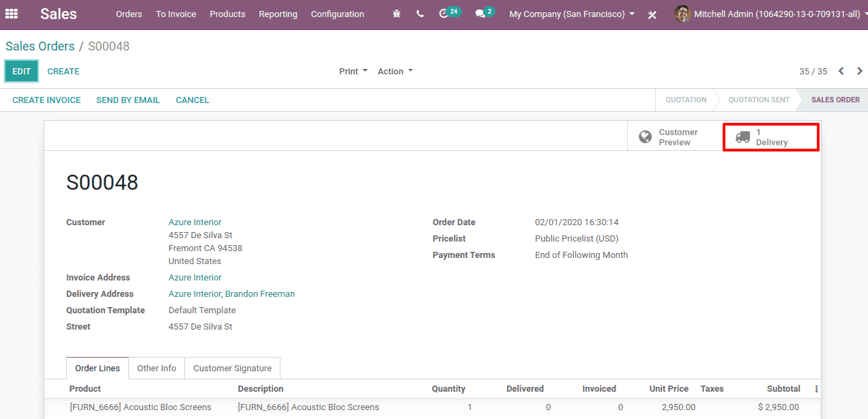Open the Orders menu
The width and height of the screenshot is (868, 419).
(x=129, y=14)
